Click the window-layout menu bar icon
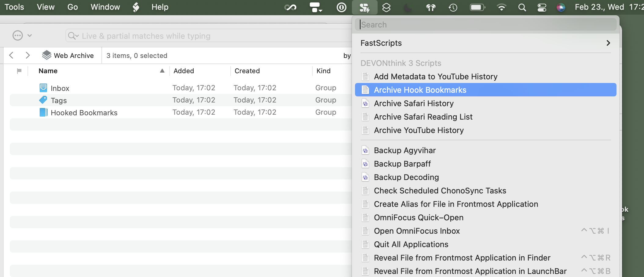Viewport: 644px width, 277px height. 316,7
